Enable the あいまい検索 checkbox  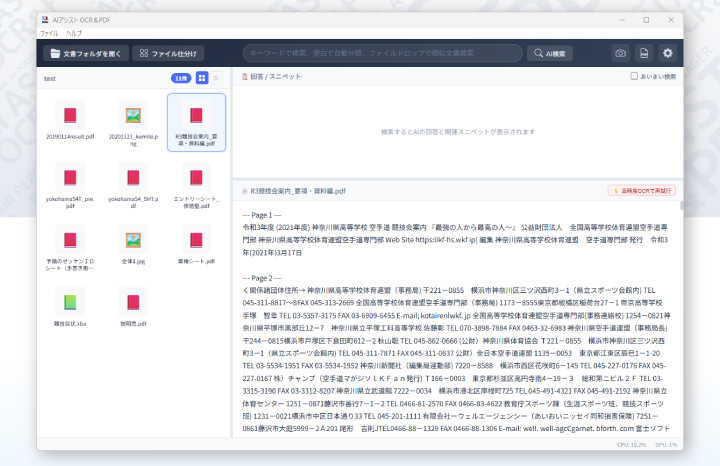(634, 76)
